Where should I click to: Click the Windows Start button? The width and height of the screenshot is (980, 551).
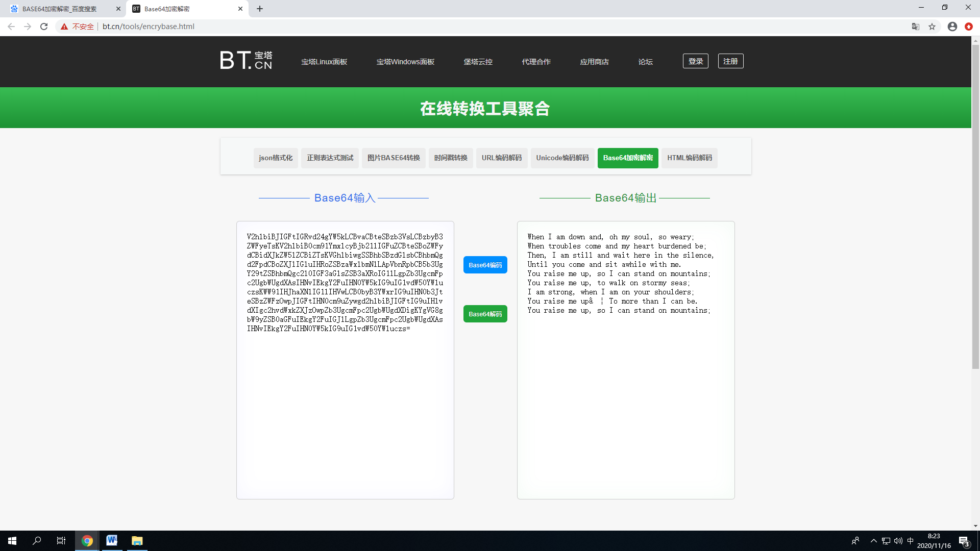click(12, 540)
